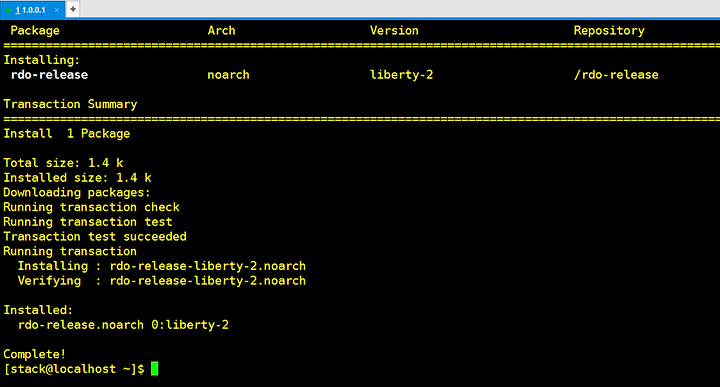The width and height of the screenshot is (720, 387).
Task: Click the 'Total size: 1.4 k' line
Action: coord(63,163)
